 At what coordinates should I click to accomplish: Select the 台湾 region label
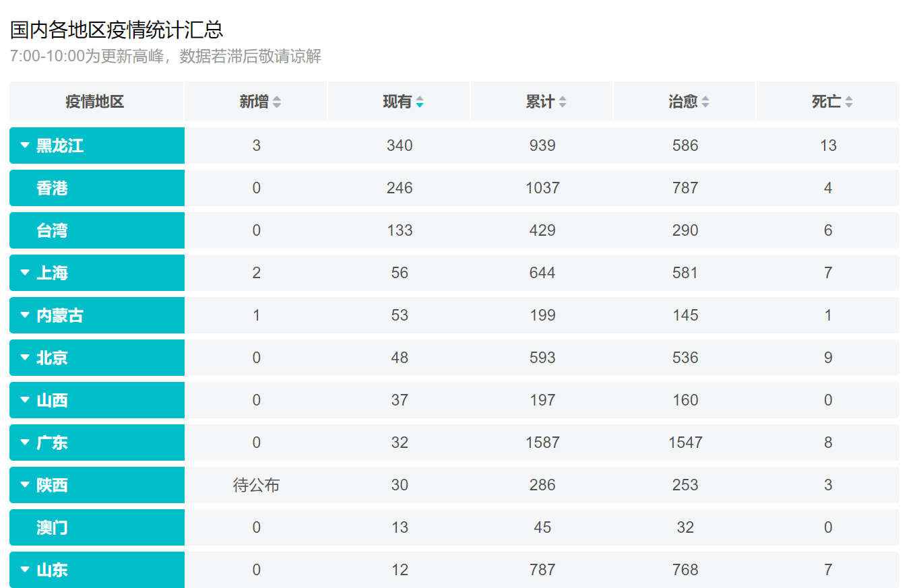point(52,230)
